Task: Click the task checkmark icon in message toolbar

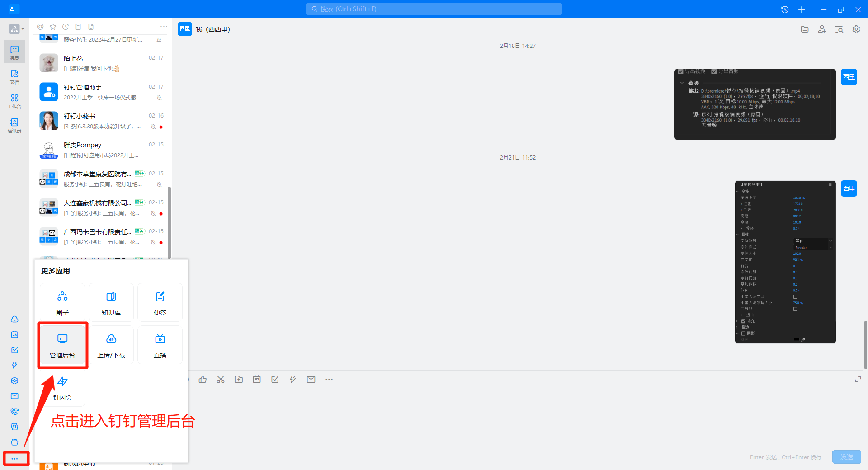Action: pos(275,380)
